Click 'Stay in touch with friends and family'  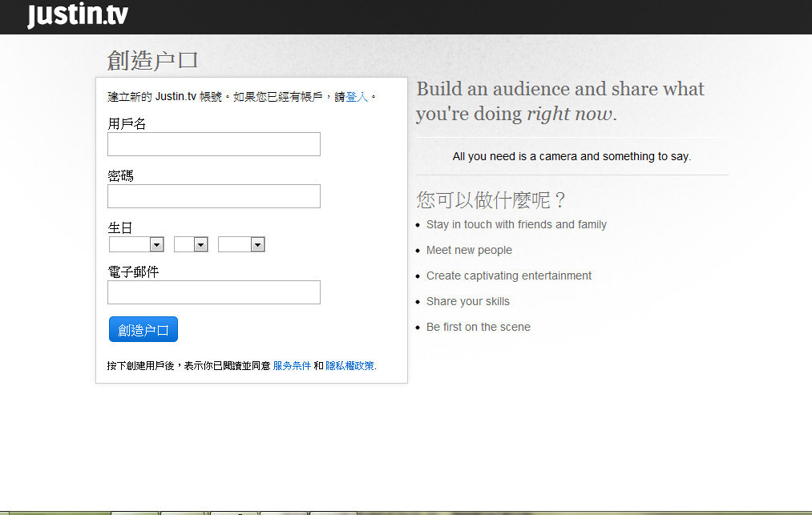[x=516, y=224]
